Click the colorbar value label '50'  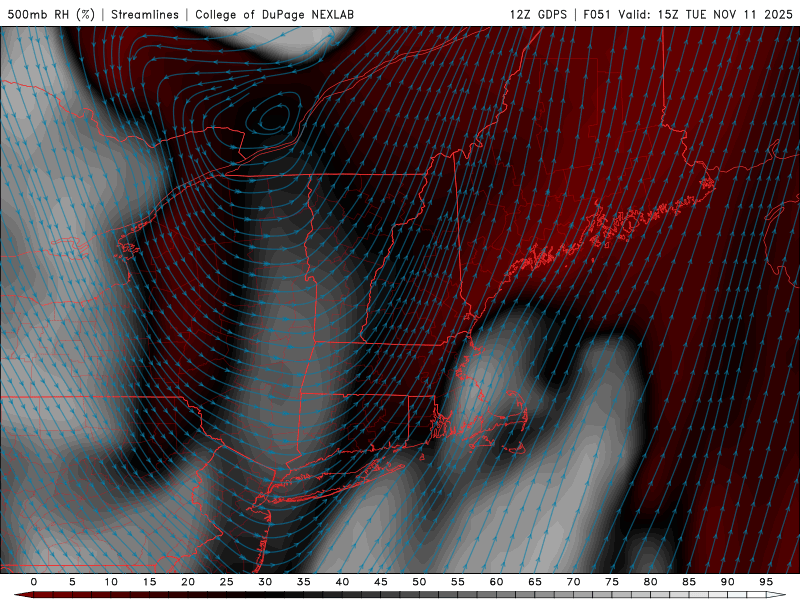[419, 582]
